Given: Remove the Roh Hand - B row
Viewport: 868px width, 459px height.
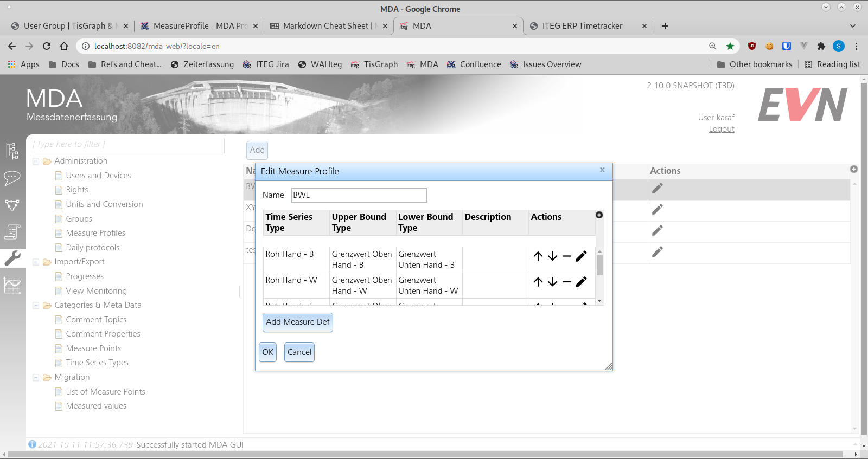Looking at the screenshot, I should pos(567,256).
